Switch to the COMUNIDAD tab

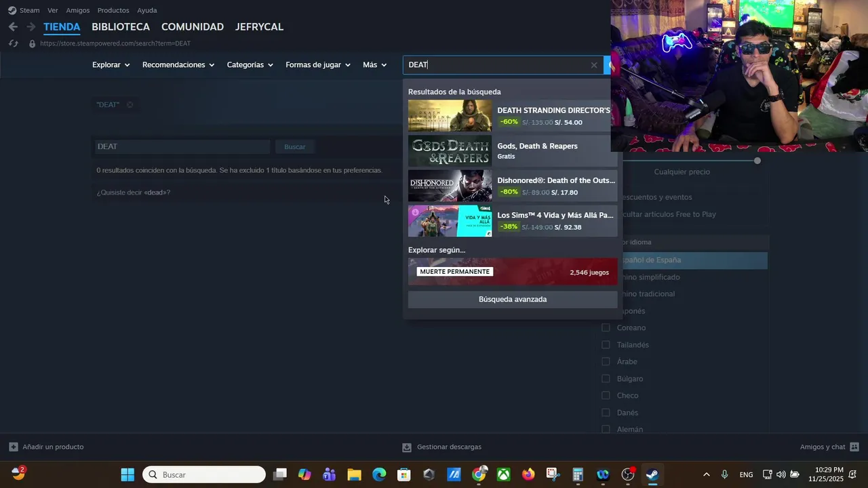(x=193, y=27)
